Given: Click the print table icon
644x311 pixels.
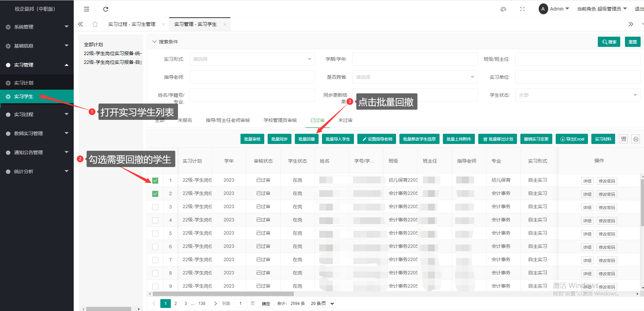Looking at the screenshot, I should 636,139.
